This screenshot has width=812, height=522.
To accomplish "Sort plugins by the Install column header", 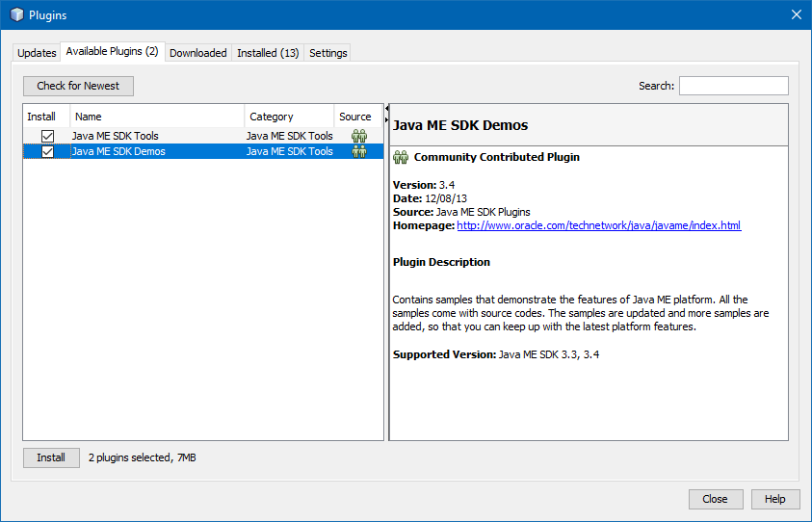I will click(x=46, y=117).
